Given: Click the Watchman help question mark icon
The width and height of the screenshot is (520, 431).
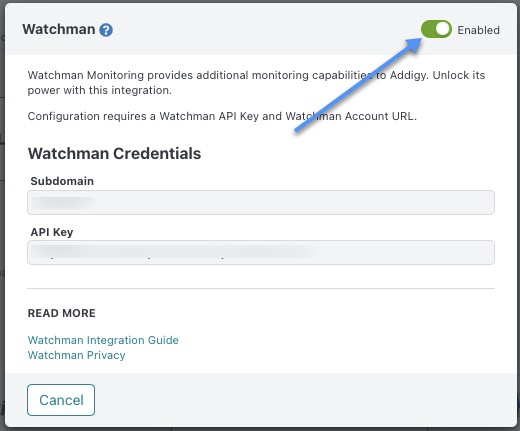Looking at the screenshot, I should pos(106,30).
